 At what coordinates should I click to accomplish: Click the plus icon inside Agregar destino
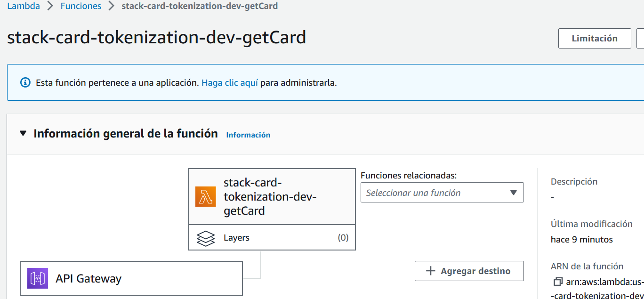[431, 271]
